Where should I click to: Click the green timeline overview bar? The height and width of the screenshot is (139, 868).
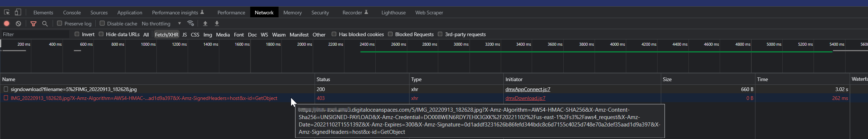(596, 52)
